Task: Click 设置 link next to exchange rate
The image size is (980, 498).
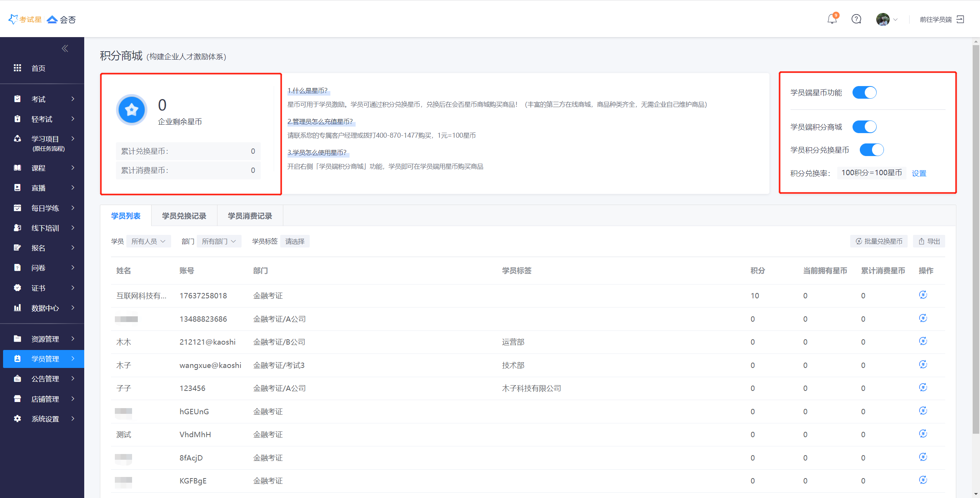Action: (x=919, y=173)
